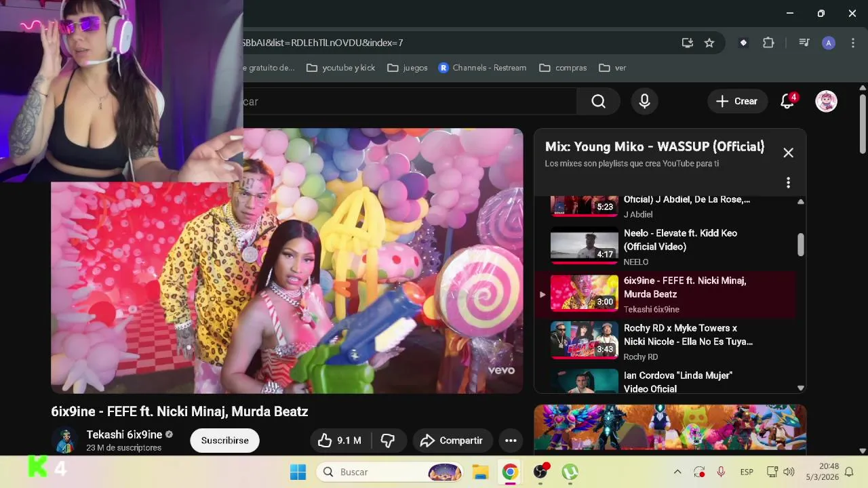Click the diamond extension icon in toolbar
Image resolution: width=868 pixels, height=488 pixels.
pos(743,43)
